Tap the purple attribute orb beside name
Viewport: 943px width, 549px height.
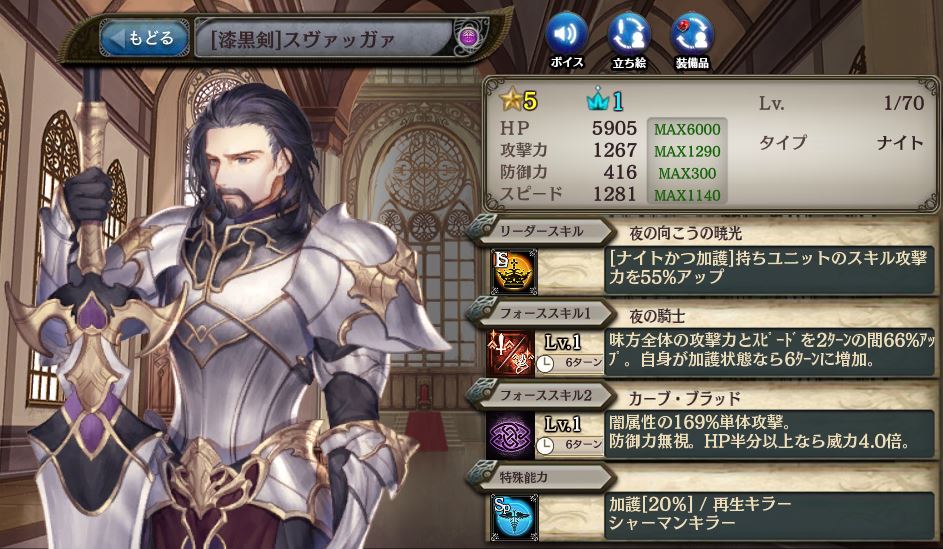(468, 38)
